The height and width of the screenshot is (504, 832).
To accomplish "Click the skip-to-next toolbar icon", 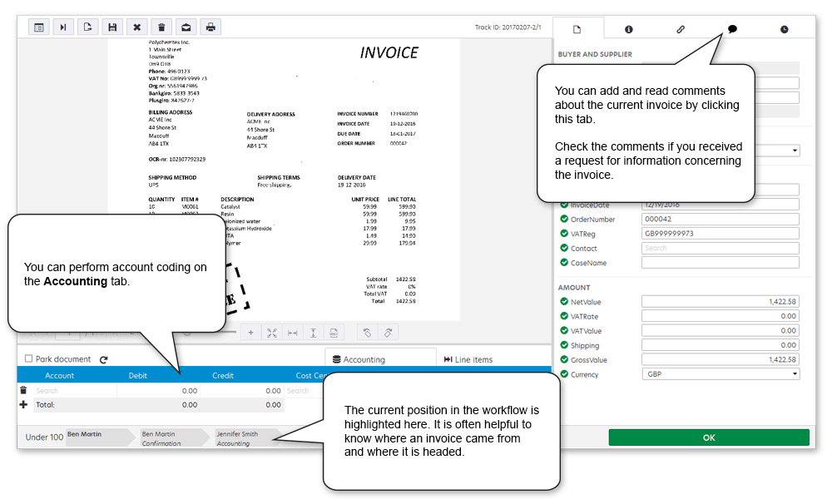I will coord(62,27).
